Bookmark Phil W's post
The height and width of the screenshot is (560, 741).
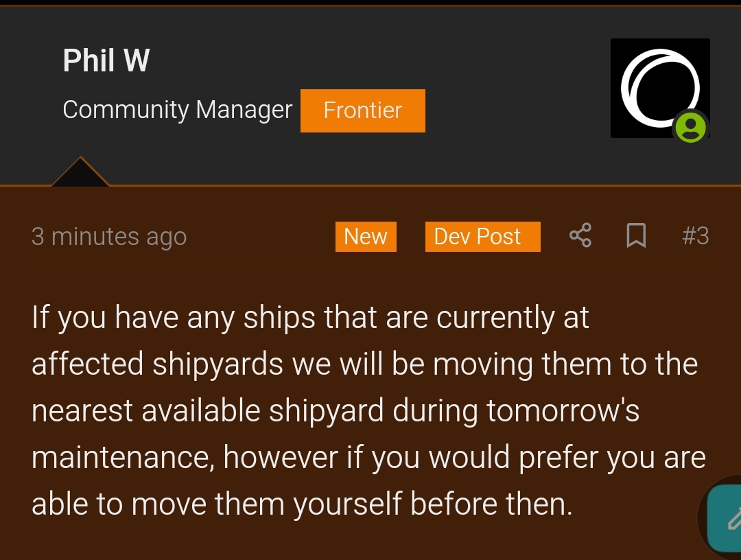pyautogui.click(x=636, y=235)
